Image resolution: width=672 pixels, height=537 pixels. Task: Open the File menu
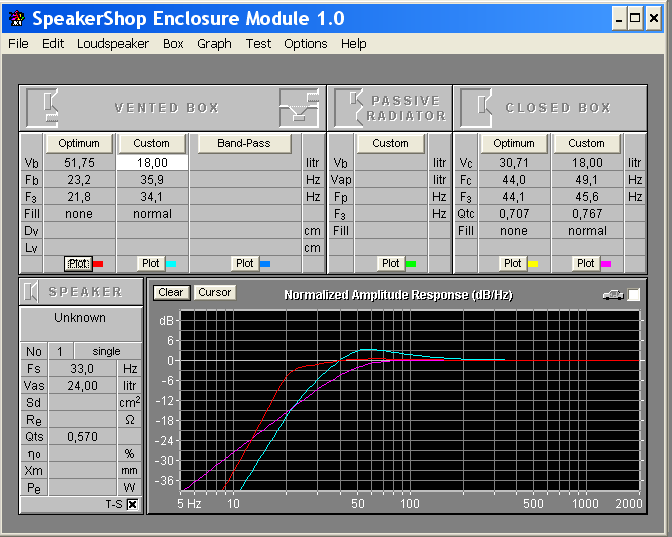(x=18, y=44)
